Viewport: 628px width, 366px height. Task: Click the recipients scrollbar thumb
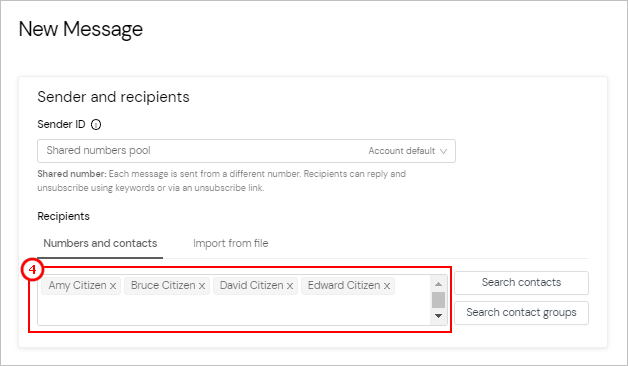click(439, 300)
